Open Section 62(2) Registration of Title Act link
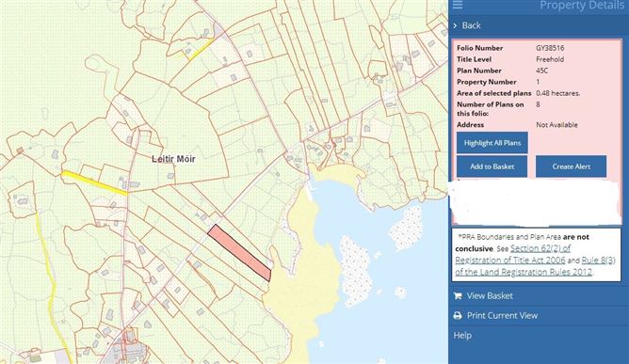 512,254
